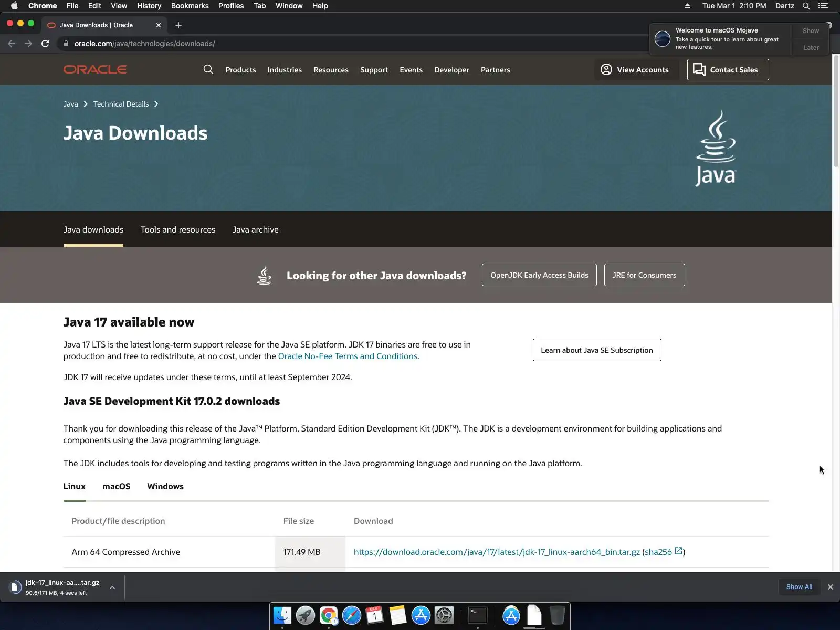
Task: Open the Industries navigation menu
Action: 285,70
